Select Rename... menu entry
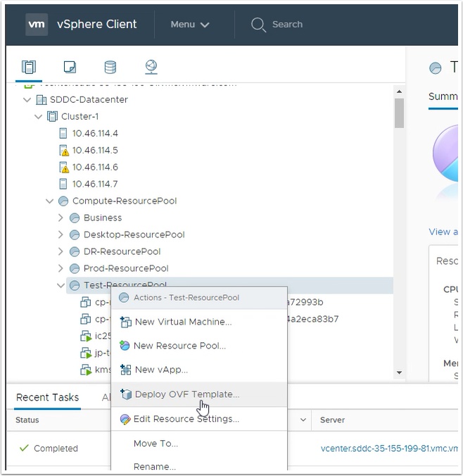This screenshot has height=476, width=463. [x=199, y=466]
